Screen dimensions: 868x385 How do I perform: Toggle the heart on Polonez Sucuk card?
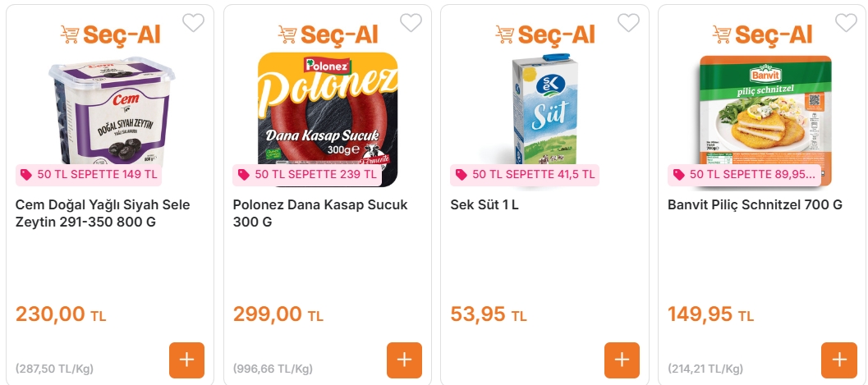tap(411, 23)
